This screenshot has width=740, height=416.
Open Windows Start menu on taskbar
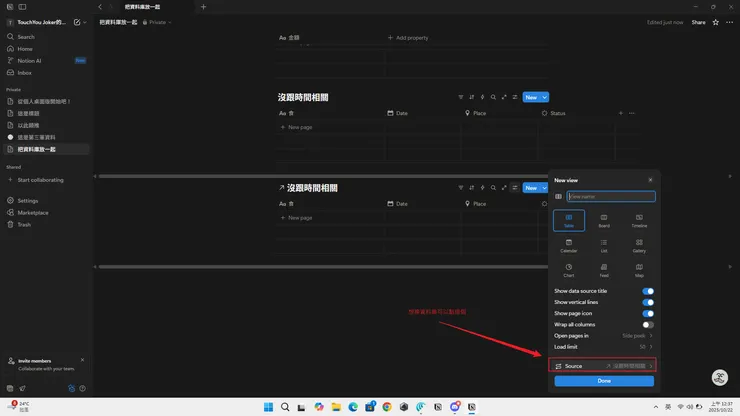click(268, 407)
